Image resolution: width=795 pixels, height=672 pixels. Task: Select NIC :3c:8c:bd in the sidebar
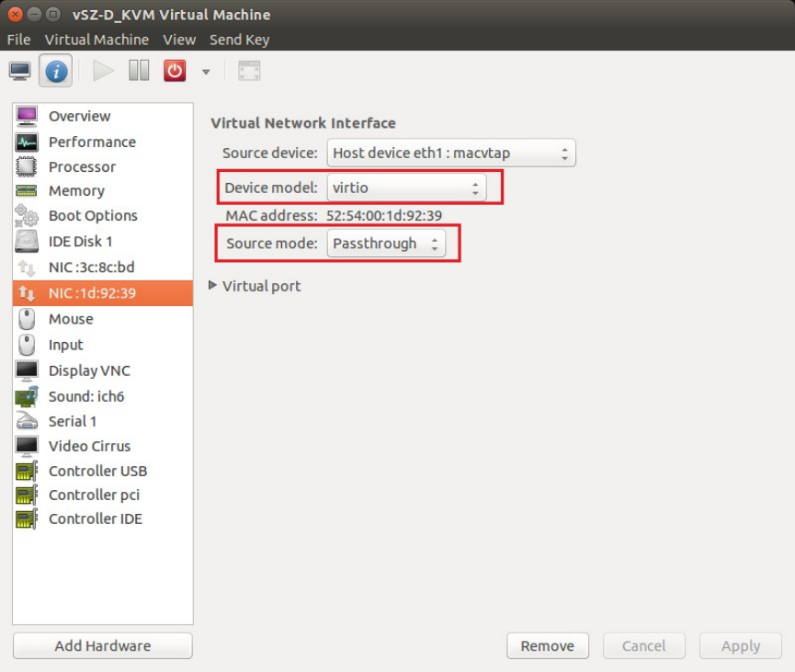(x=92, y=268)
